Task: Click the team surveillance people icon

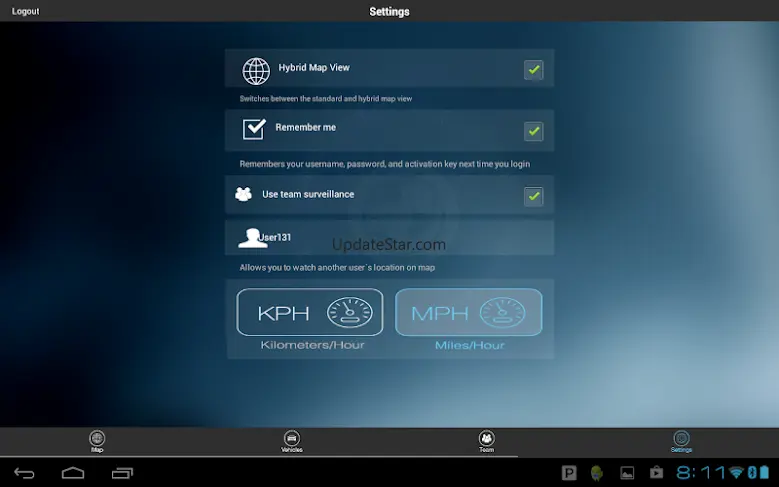Action: [243, 194]
